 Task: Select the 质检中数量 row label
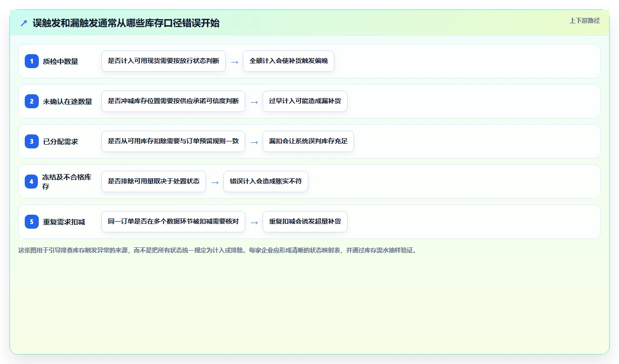[60, 61]
